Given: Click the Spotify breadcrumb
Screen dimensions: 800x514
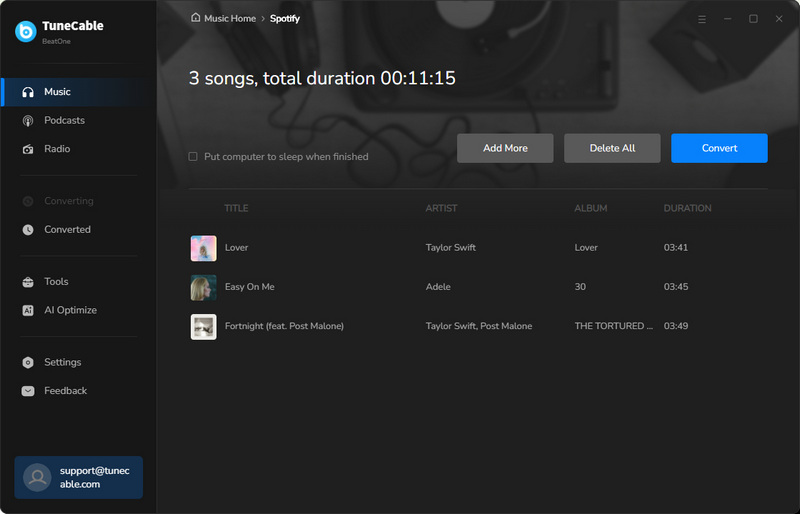Looking at the screenshot, I should tap(285, 18).
